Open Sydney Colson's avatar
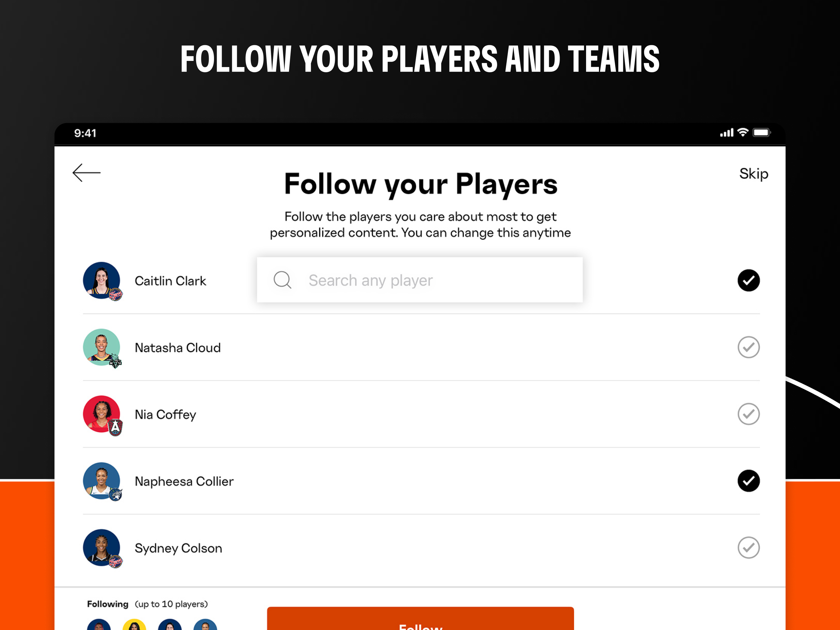 click(102, 548)
